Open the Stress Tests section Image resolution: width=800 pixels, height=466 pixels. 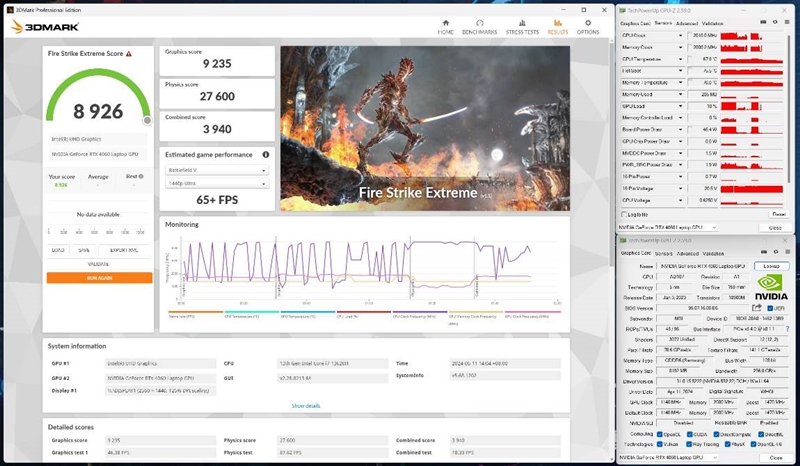522,27
